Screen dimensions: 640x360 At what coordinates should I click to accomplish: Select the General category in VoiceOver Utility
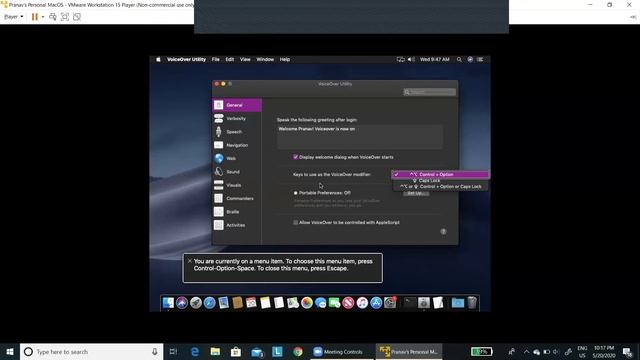pos(237,105)
